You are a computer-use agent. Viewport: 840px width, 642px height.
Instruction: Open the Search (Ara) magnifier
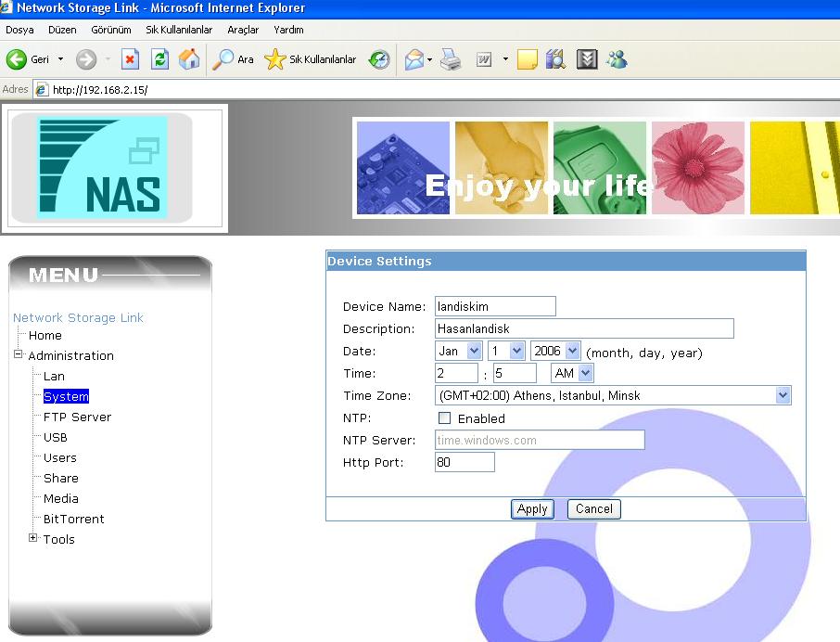tap(223, 59)
